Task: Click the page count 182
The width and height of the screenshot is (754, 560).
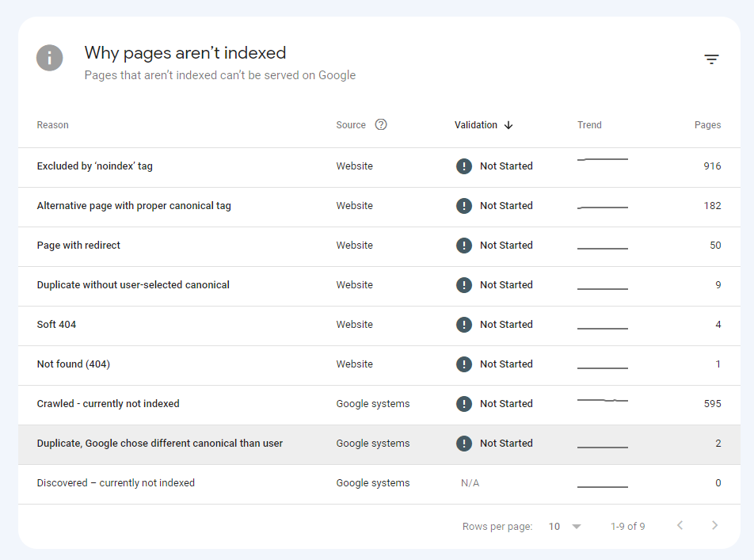Action: pos(712,206)
